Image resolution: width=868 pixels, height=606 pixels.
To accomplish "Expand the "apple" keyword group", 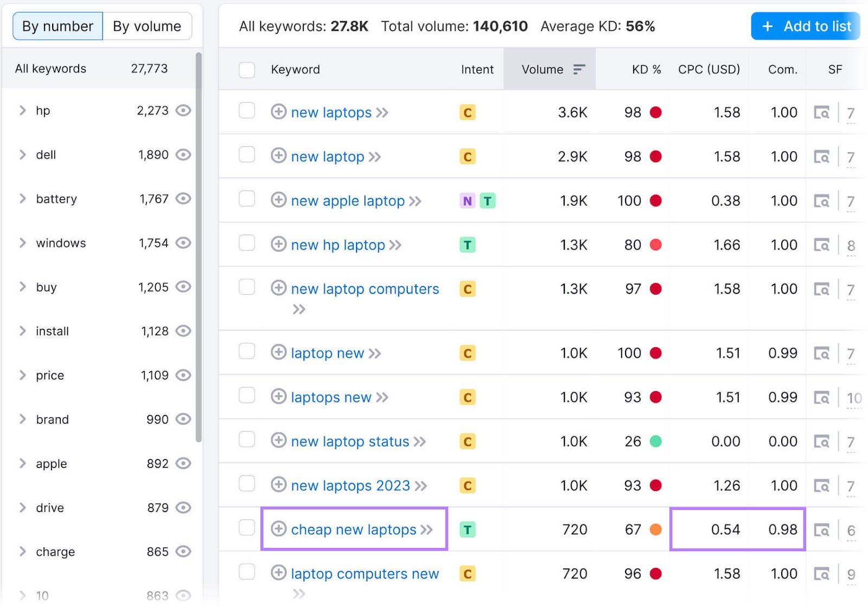I will coord(22,463).
